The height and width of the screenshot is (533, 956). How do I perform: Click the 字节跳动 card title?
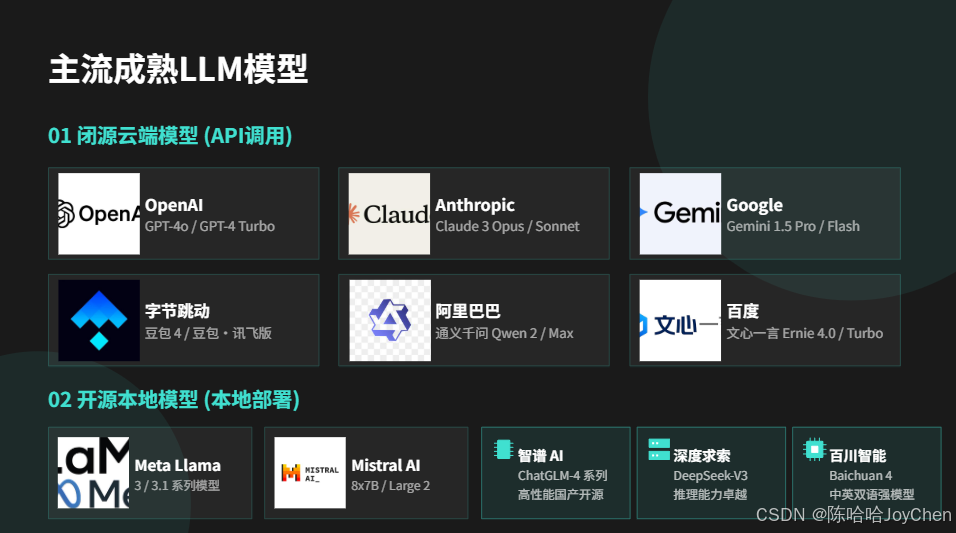(177, 311)
